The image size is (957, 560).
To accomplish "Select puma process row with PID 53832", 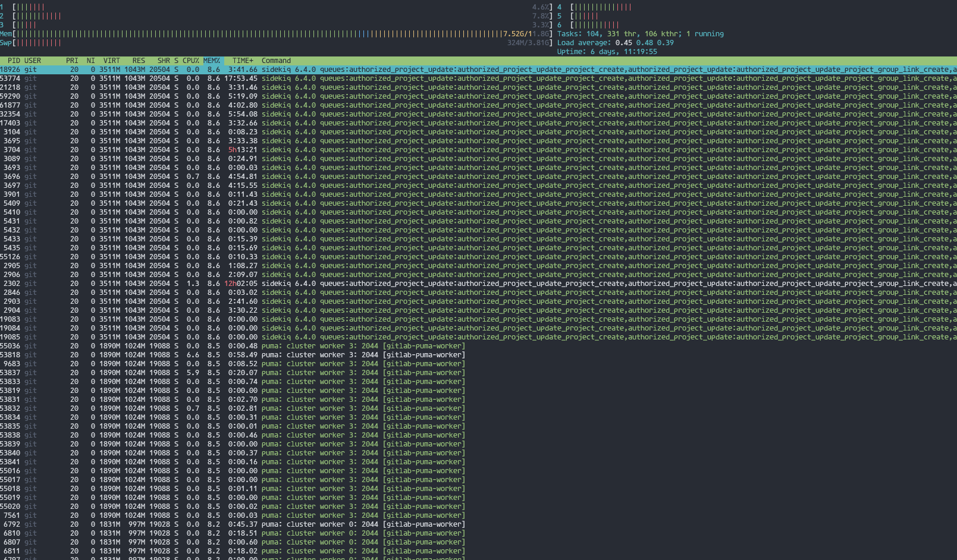I will coord(478,408).
